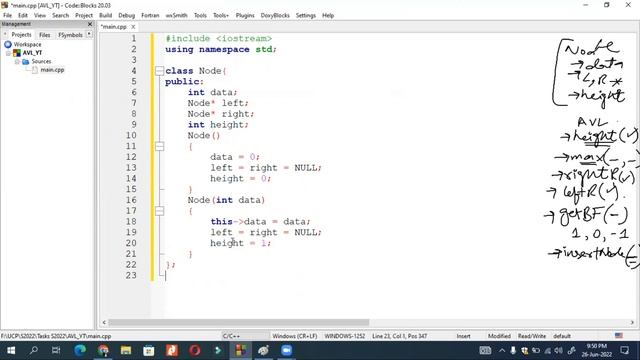
Task: Click Windows (CR+LF) status entry
Action: tap(295, 336)
